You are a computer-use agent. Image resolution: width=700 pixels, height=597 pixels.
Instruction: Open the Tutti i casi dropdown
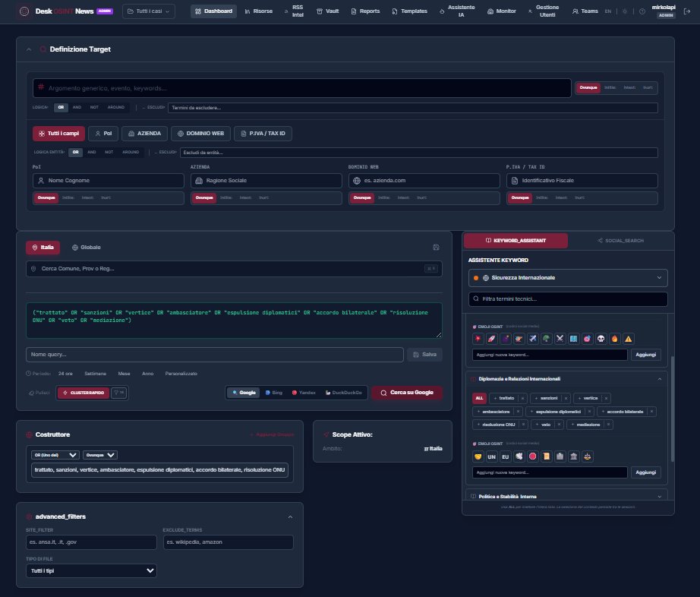[149, 11]
